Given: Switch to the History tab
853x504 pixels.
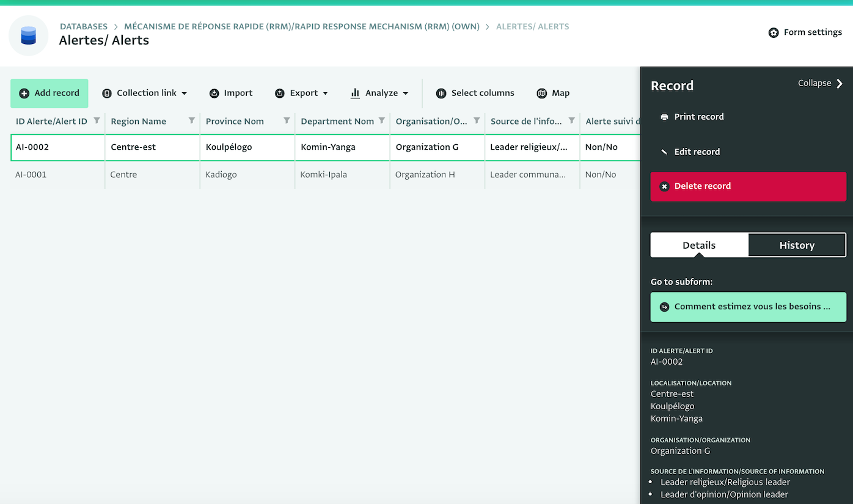Looking at the screenshot, I should (x=797, y=245).
